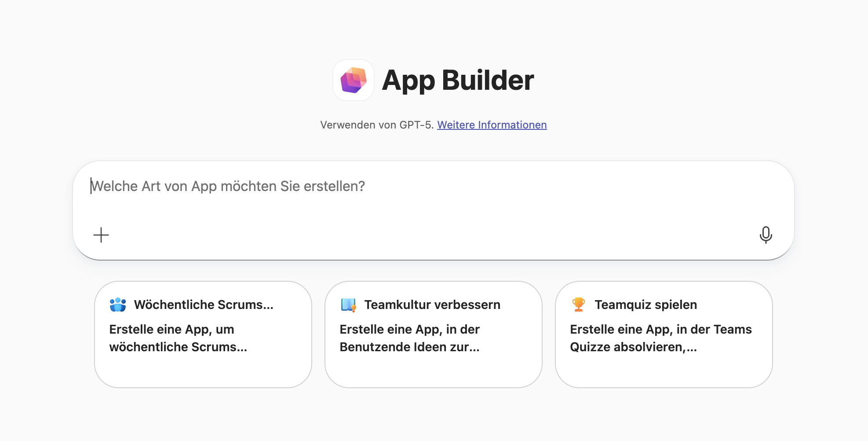Click the Teamquiz card description text
This screenshot has height=441, width=868.
coord(661,338)
